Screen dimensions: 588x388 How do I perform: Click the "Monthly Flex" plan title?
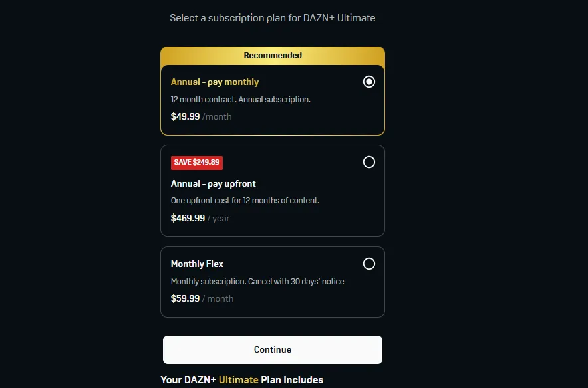pyautogui.click(x=197, y=264)
